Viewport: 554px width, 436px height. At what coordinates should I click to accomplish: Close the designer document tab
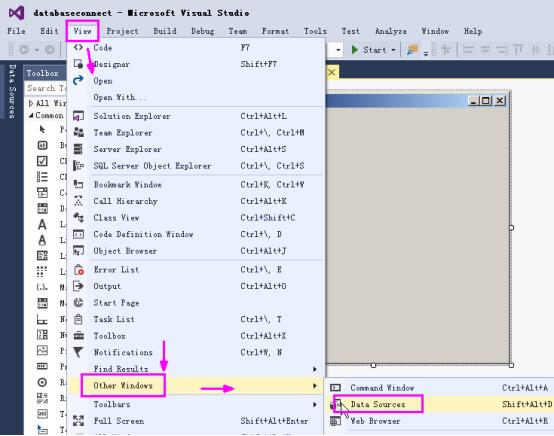click(x=332, y=72)
